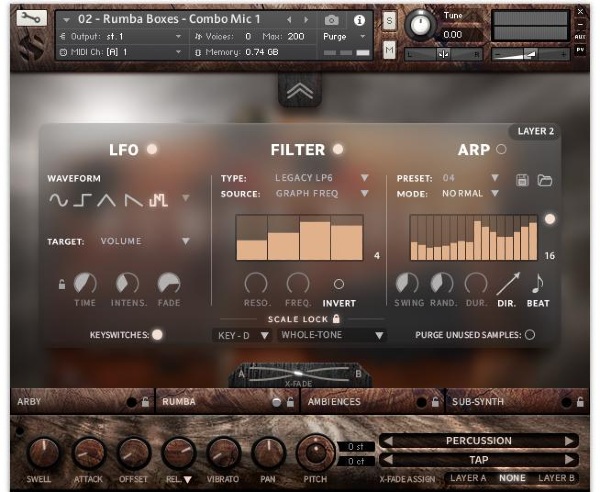Click the X-FADE A/B slider
The height and width of the screenshot is (492, 600).
pos(299,373)
